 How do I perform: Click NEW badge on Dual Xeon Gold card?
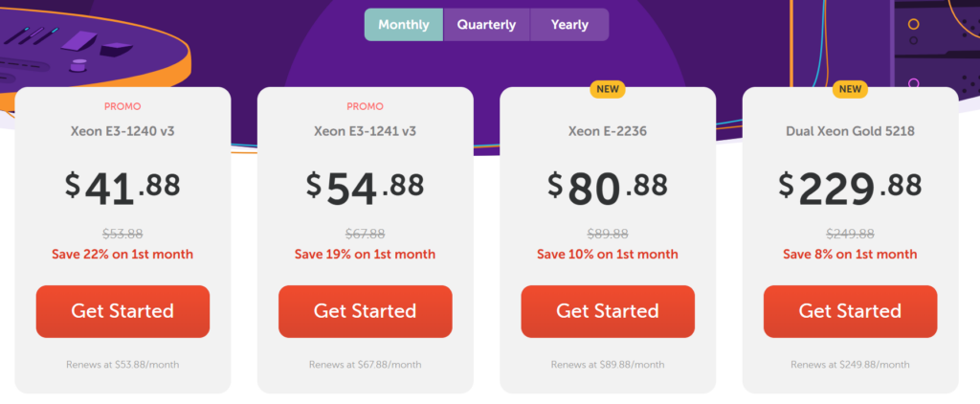click(850, 89)
